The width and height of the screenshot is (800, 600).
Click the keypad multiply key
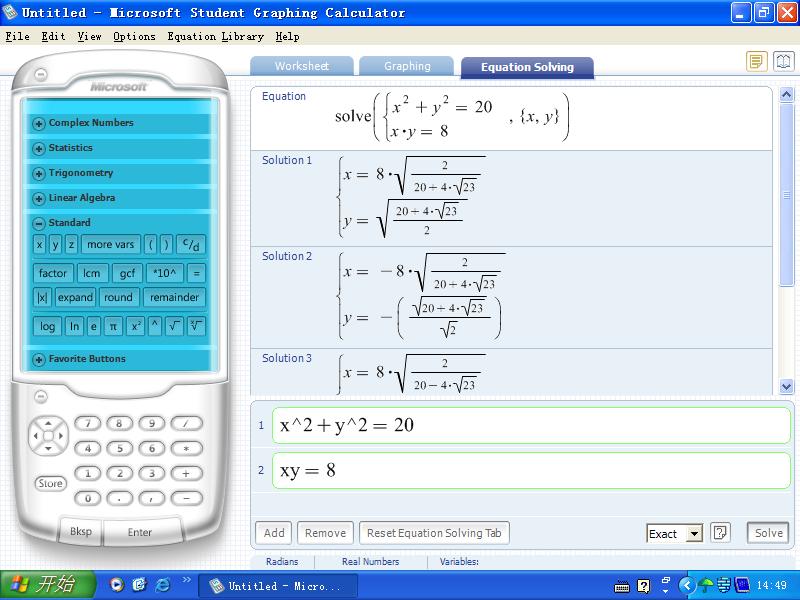pyautogui.click(x=186, y=448)
